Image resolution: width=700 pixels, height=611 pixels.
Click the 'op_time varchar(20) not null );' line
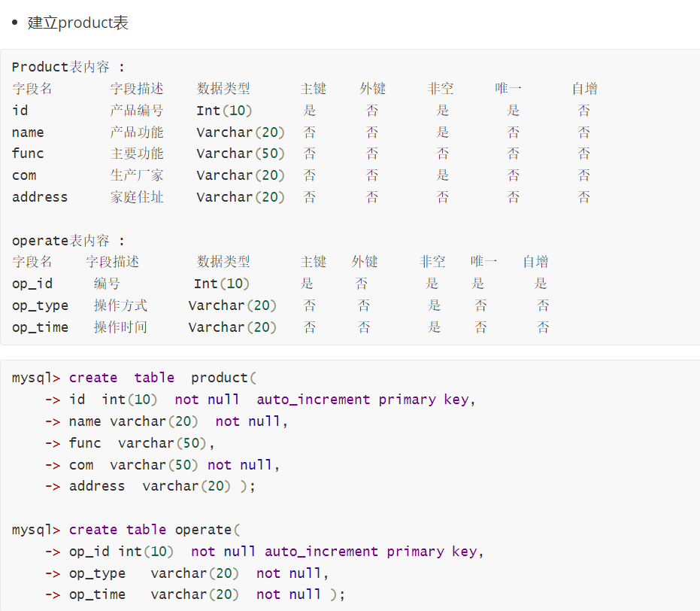point(195,595)
